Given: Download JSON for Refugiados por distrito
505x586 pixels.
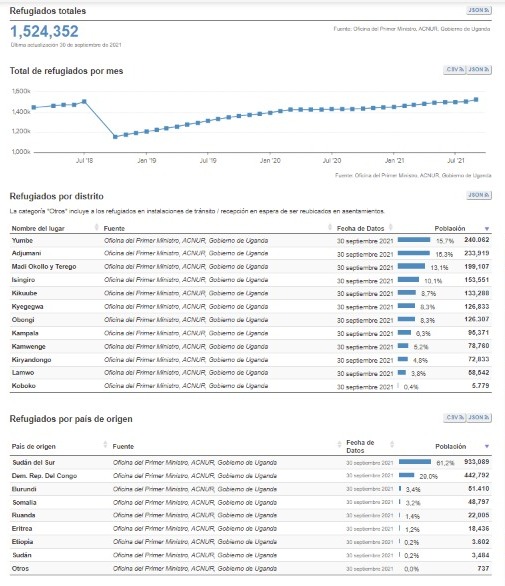Looking at the screenshot, I should [479, 195].
